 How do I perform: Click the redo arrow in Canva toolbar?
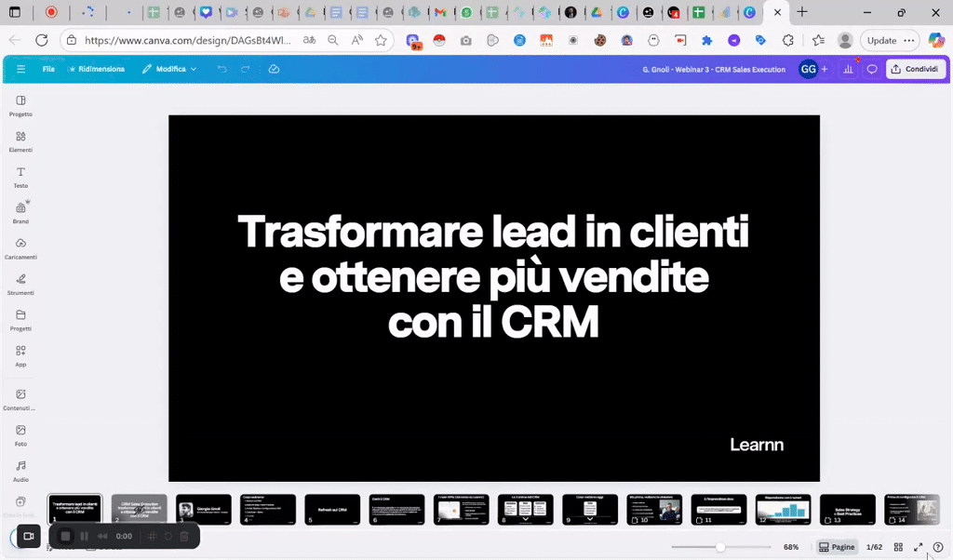[246, 69]
